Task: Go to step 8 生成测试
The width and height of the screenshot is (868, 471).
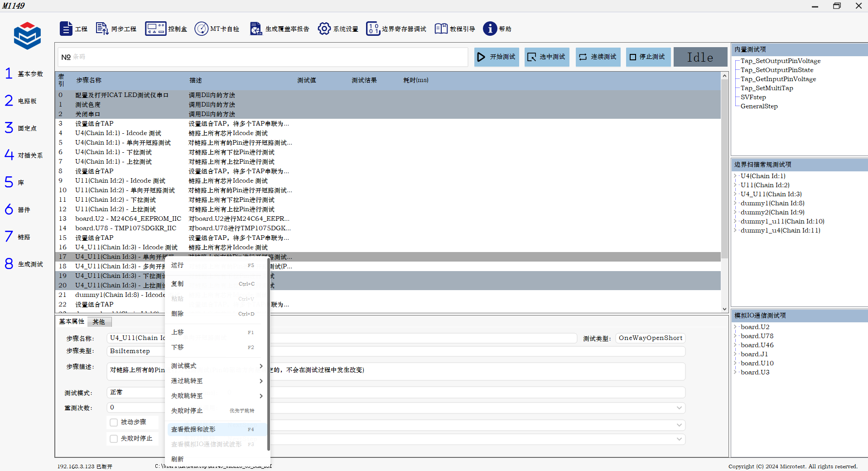Action: (24, 264)
